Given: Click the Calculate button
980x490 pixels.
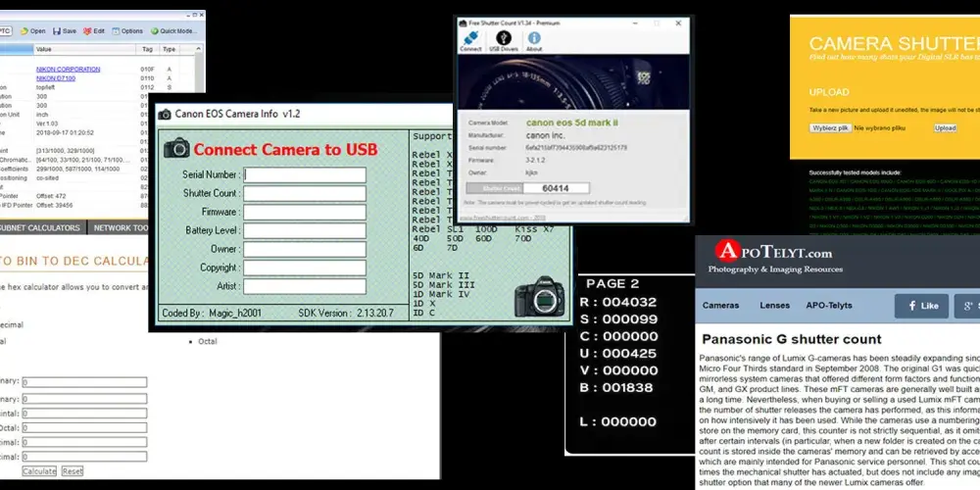Looking at the screenshot, I should [x=39, y=471].
